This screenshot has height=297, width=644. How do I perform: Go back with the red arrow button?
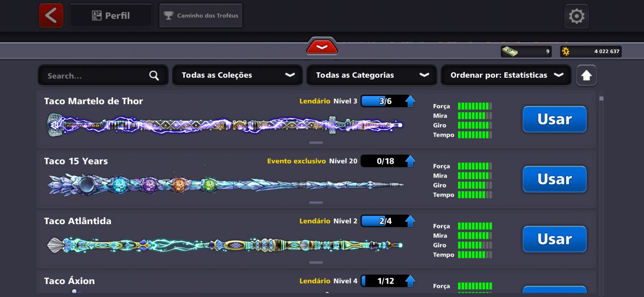coord(51,16)
